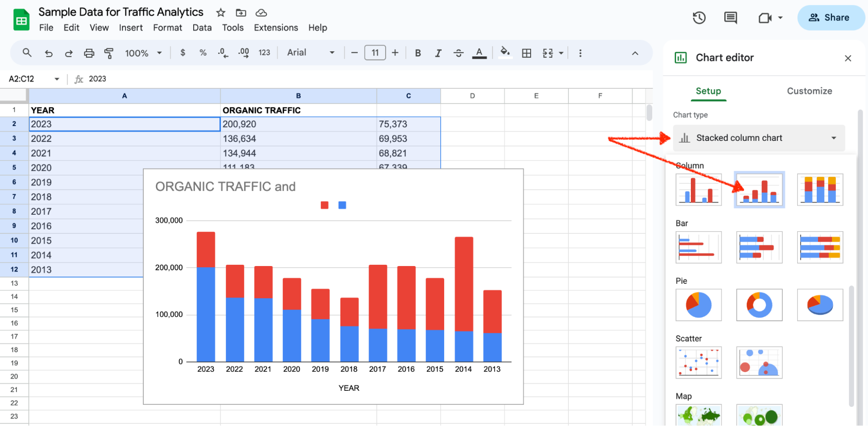868x426 pixels.
Task: Open the comments panel
Action: [x=730, y=18]
